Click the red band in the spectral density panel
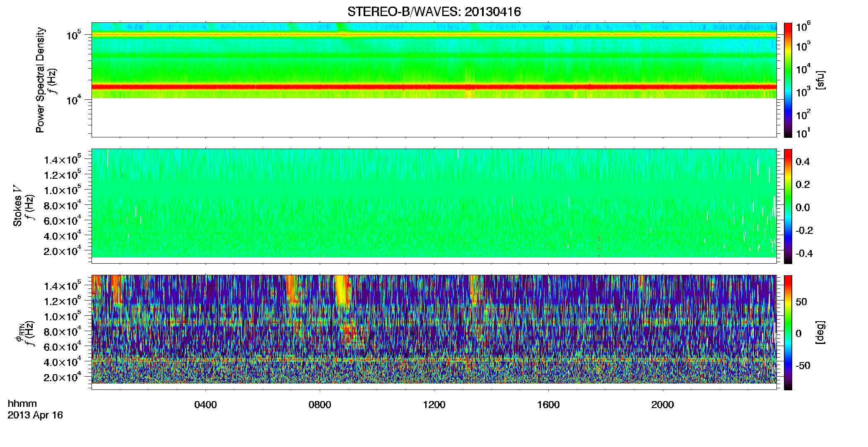 point(434,87)
